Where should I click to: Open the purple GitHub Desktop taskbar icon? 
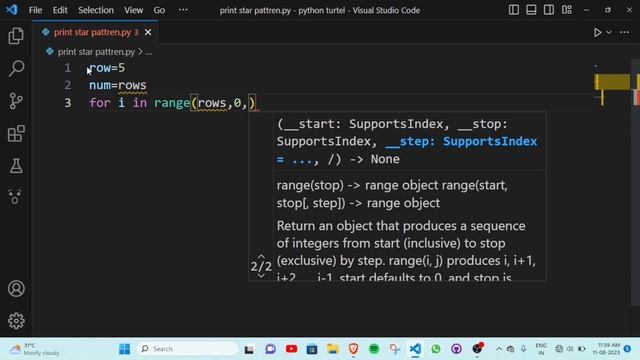(x=456, y=349)
